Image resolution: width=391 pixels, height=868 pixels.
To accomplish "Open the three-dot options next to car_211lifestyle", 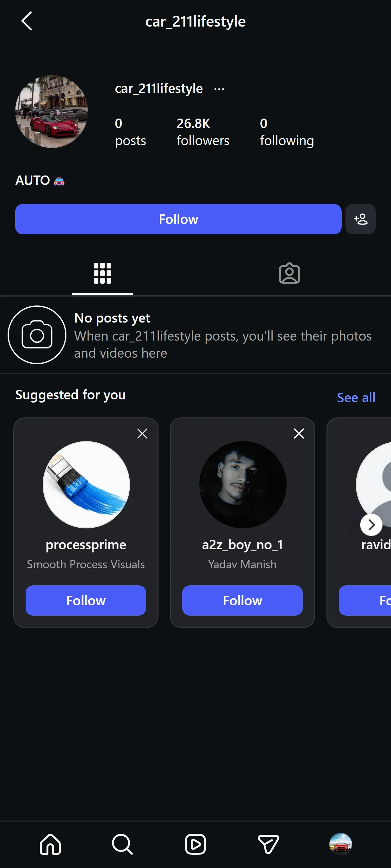I will click(219, 89).
